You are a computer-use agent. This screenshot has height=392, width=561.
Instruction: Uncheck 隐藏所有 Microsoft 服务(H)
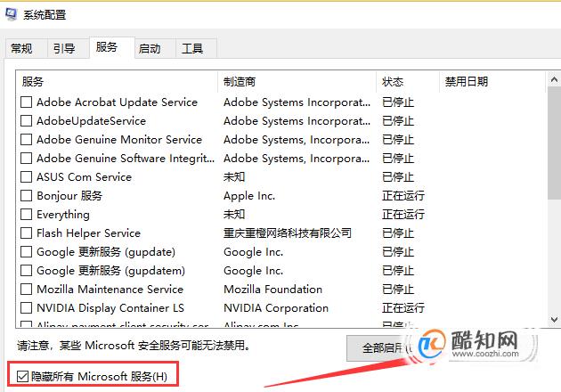point(22,376)
